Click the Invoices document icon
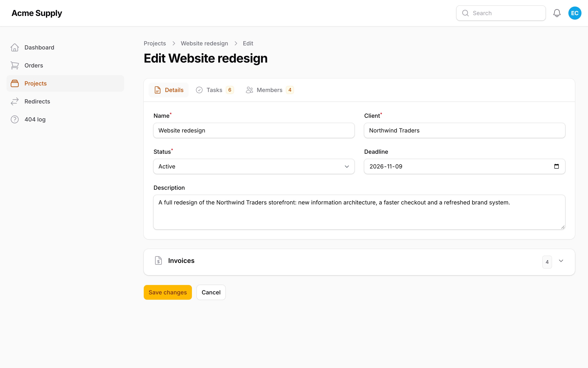Screen dimensions: 588x368 click(158, 261)
